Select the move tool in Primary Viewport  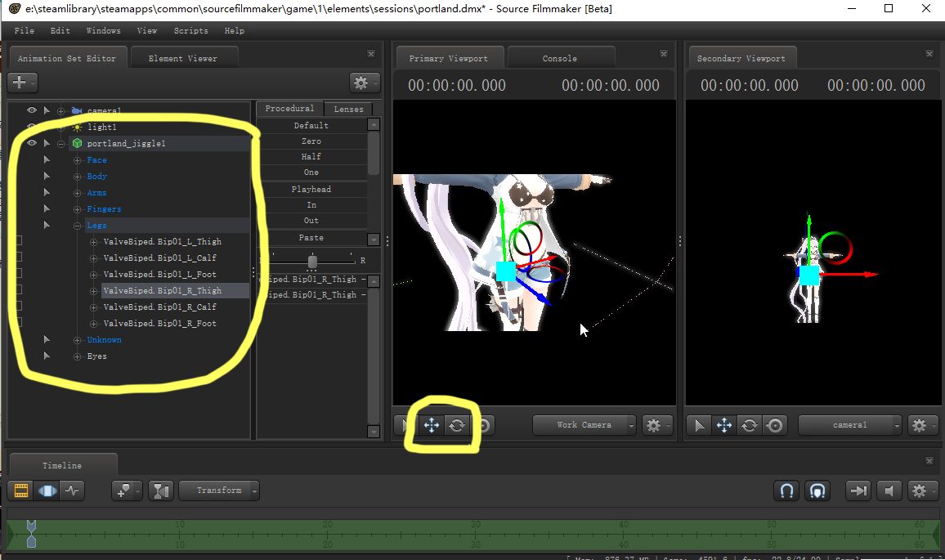click(x=432, y=425)
